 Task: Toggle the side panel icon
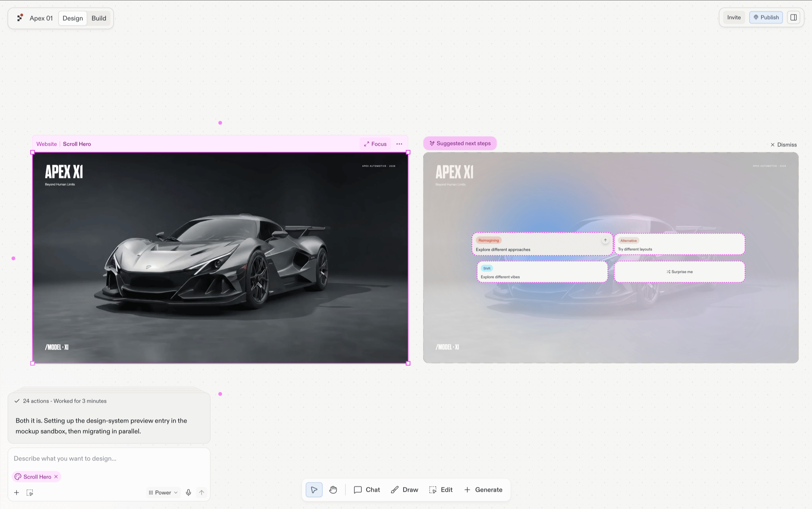click(x=793, y=17)
